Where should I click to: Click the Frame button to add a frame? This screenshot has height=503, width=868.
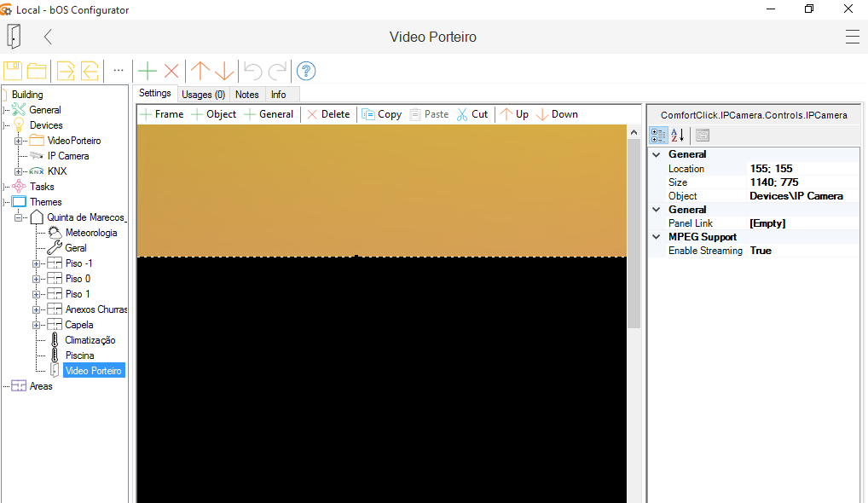[x=161, y=114]
